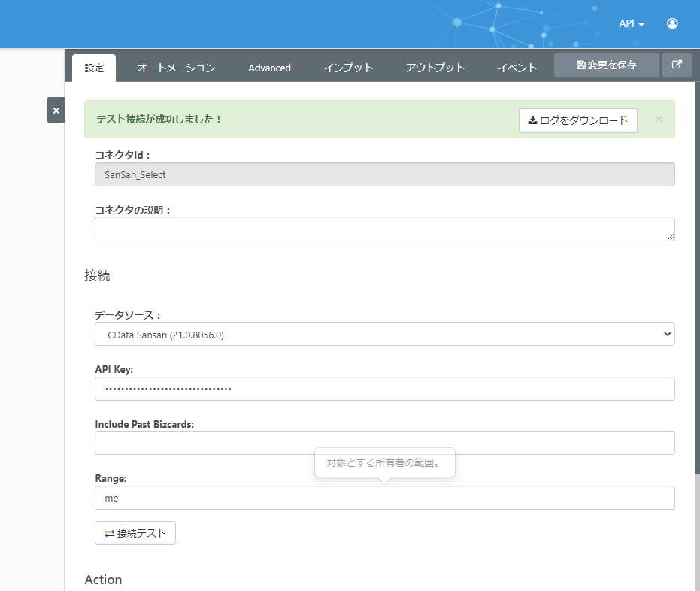
Task: Switch to the 設定 tab
Action: [x=94, y=68]
